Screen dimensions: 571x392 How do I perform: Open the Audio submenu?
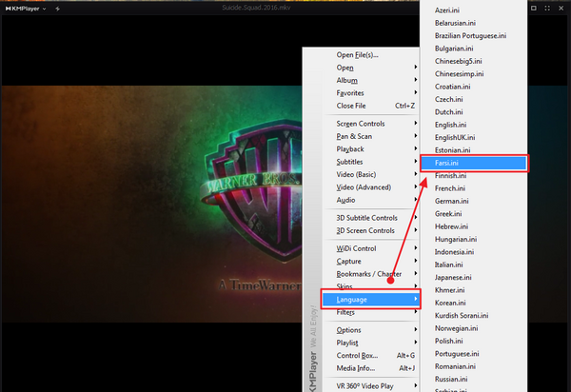[371, 200]
